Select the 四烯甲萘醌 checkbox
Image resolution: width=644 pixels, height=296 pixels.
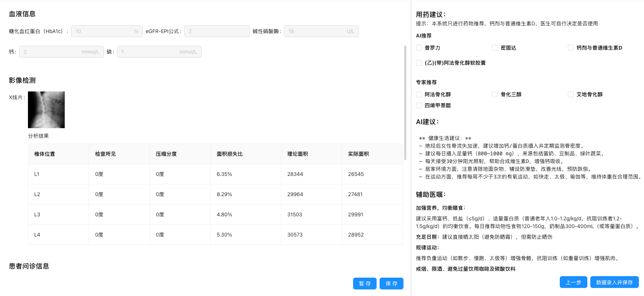[419, 105]
